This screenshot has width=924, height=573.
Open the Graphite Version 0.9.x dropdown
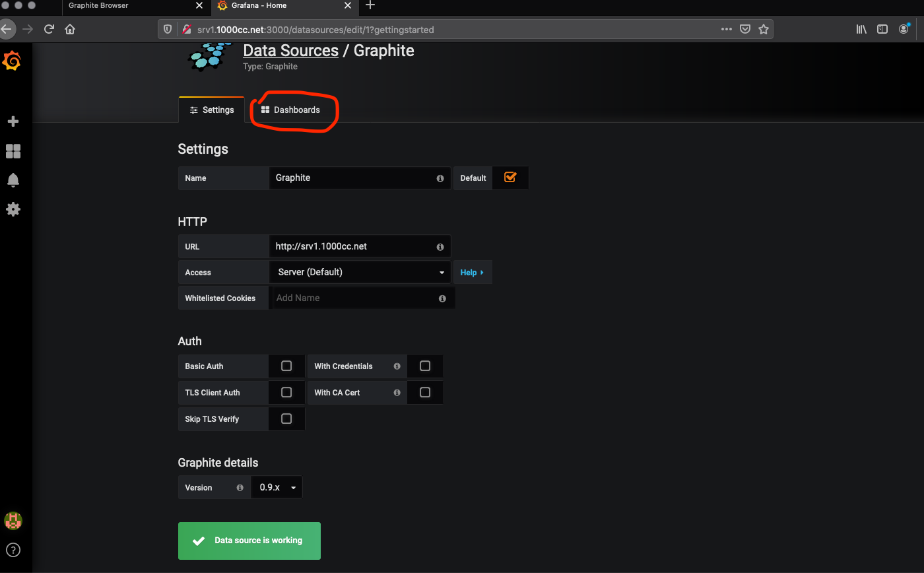[x=277, y=487]
